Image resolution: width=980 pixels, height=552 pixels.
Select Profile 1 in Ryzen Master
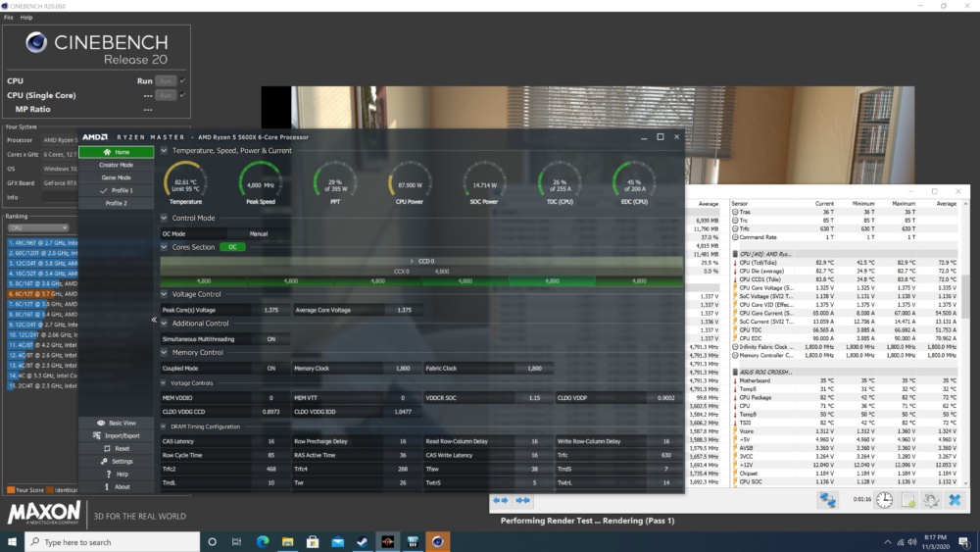(x=117, y=190)
